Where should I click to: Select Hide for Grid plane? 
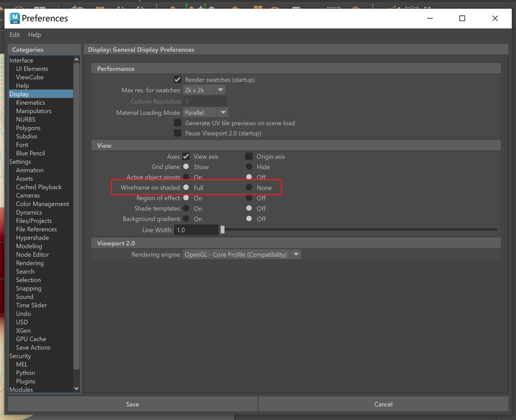249,167
